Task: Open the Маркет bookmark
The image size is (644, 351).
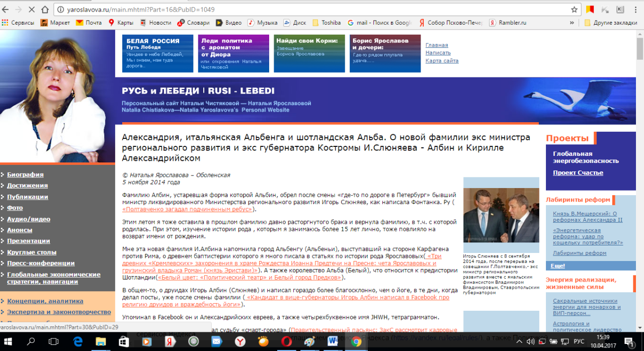Action: [x=55, y=23]
